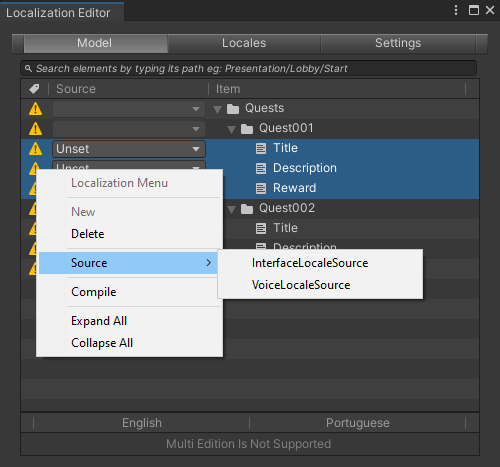The height and width of the screenshot is (467, 500).
Task: Click the document icon next to Reward
Action: tap(261, 188)
